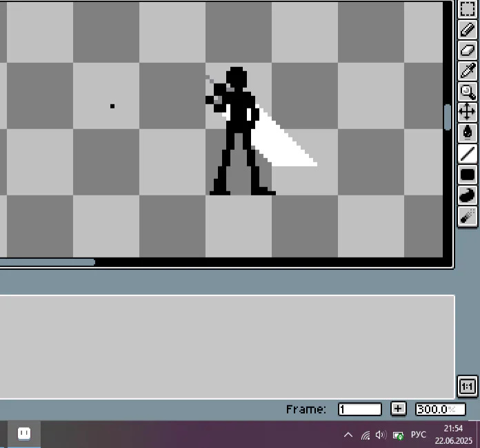This screenshot has height=448, width=480.
Task: Select the Spray tool
Action: (x=468, y=216)
